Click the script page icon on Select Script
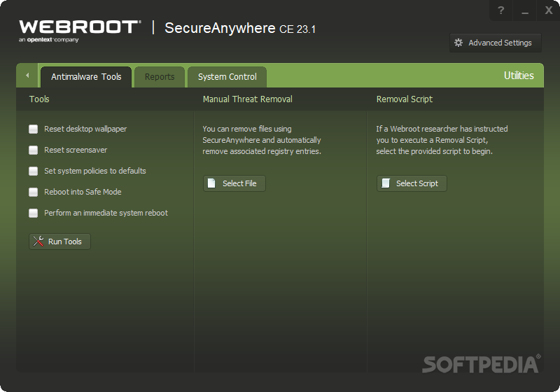This screenshot has width=560, height=392. 386,183
